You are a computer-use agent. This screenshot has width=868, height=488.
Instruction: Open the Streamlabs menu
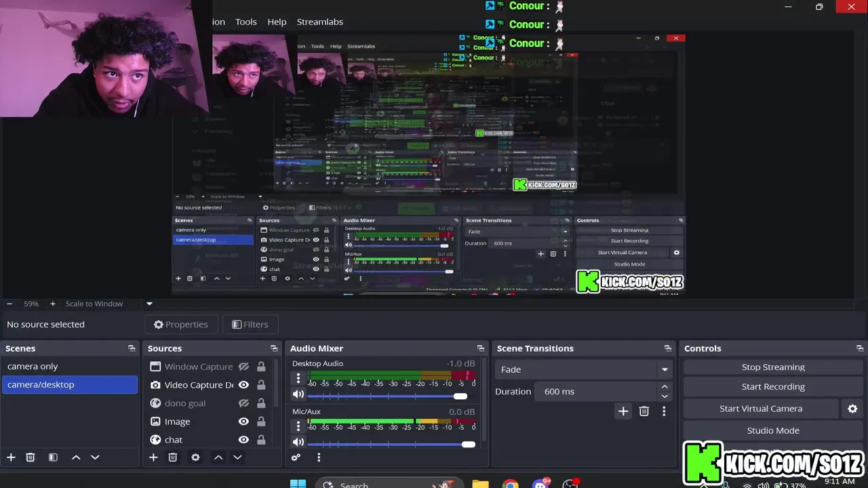coord(320,22)
